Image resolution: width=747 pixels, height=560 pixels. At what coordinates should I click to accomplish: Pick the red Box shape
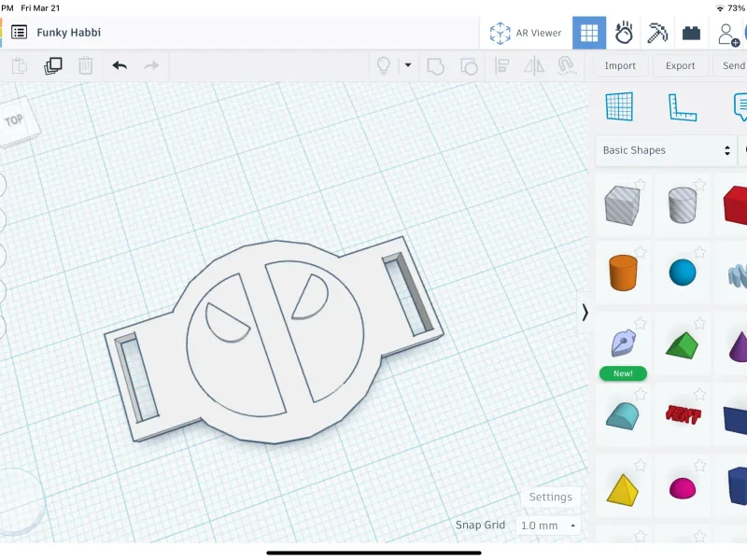click(x=735, y=204)
